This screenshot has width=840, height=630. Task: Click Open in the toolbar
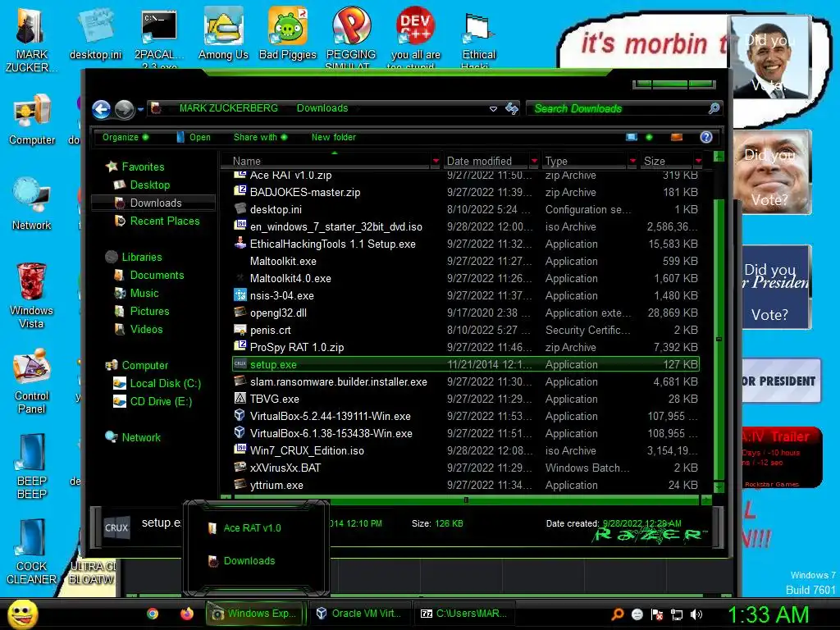(194, 137)
